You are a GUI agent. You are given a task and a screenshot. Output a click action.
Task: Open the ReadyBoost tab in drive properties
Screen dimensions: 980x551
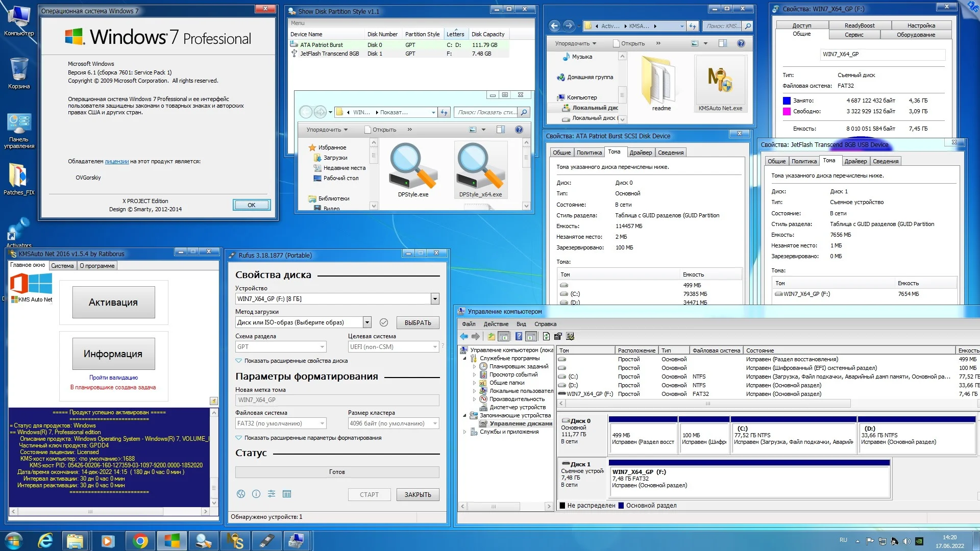[859, 26]
